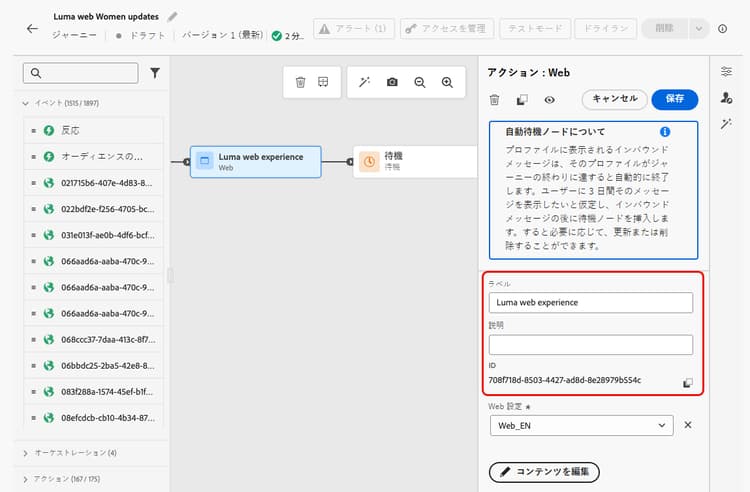Toggle the eye read-only view icon

(x=550, y=100)
